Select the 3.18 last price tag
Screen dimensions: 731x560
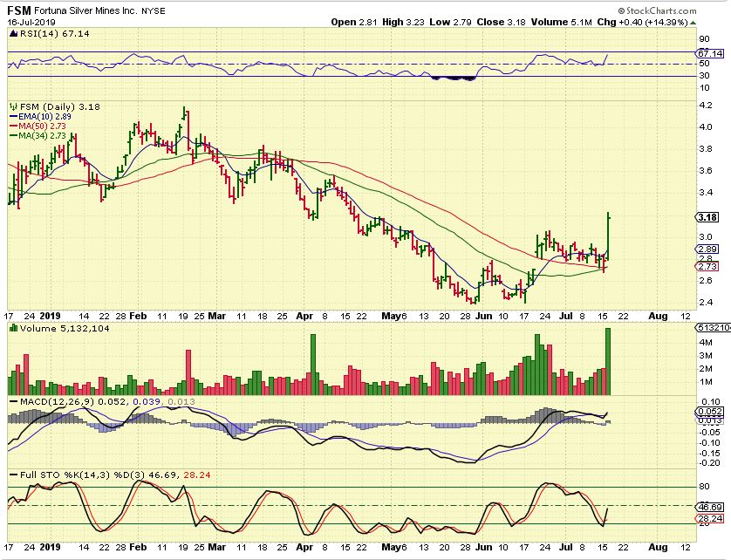click(707, 217)
